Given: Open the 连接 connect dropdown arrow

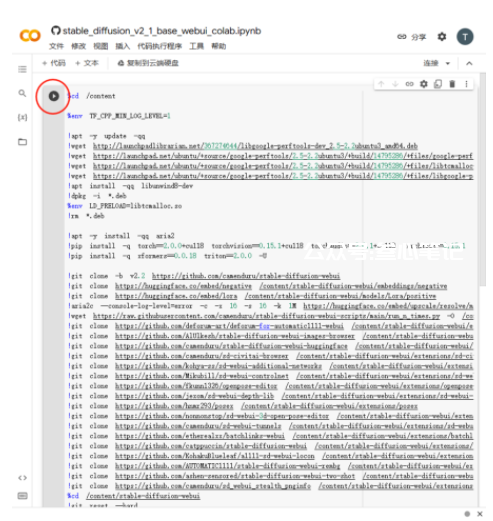Looking at the screenshot, I should [x=448, y=63].
